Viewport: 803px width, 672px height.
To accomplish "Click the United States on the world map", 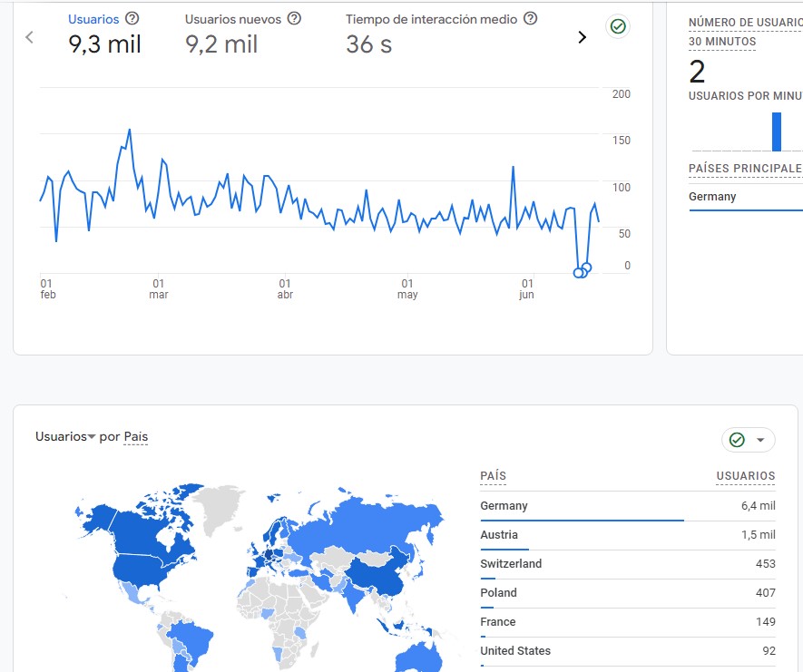I will pos(141,568).
